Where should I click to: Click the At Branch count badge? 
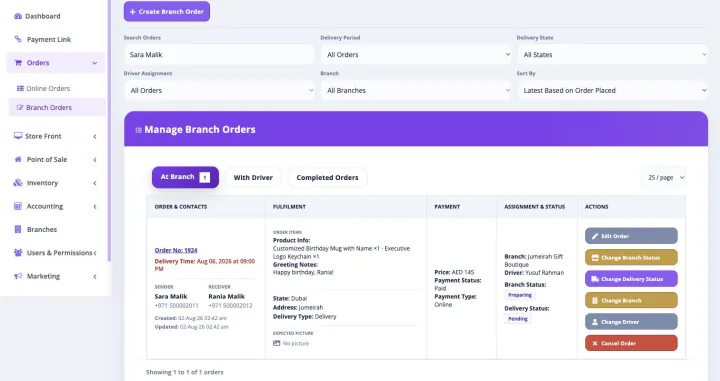tap(205, 177)
